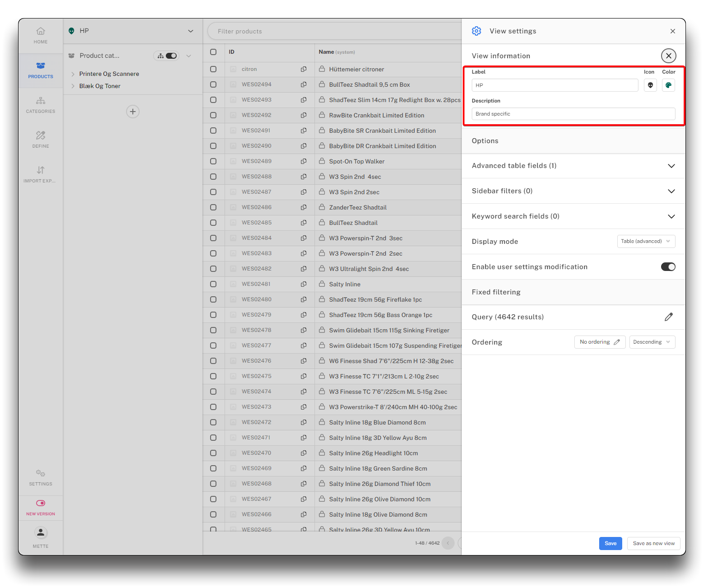Check the box for Hüttemeier citroner row
The image size is (704, 588).
pos(213,69)
